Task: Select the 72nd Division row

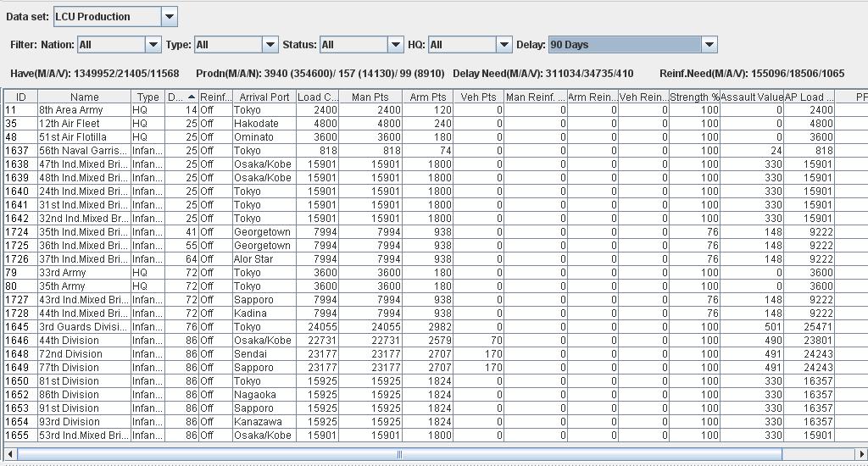Action: [436, 354]
